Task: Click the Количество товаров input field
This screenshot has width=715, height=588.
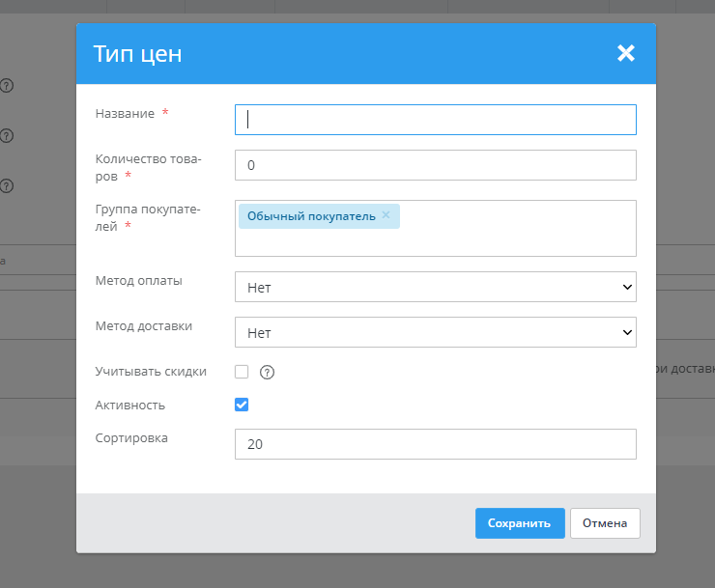Action: [435, 165]
